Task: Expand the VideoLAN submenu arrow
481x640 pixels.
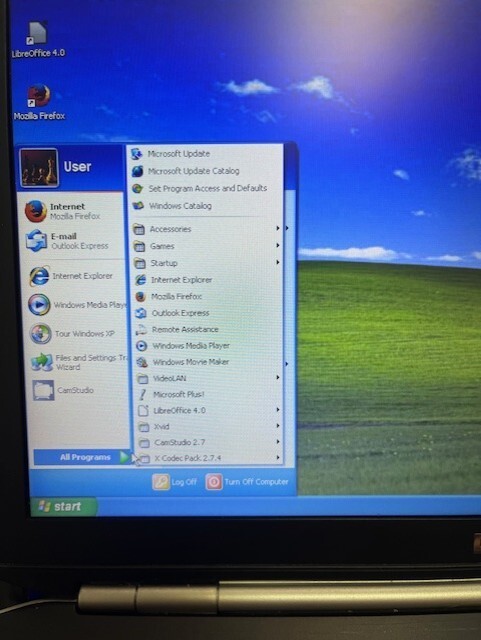Action: pyautogui.click(x=278, y=378)
